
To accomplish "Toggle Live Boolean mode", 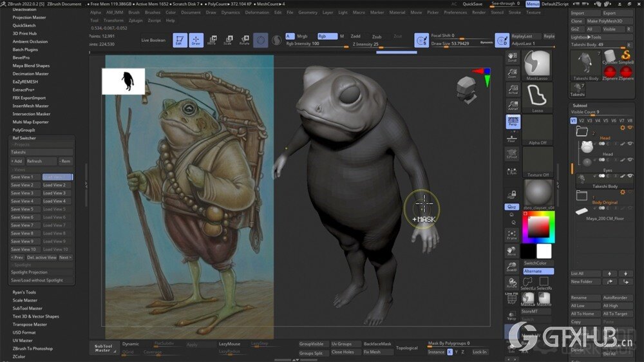I will 153,40.
